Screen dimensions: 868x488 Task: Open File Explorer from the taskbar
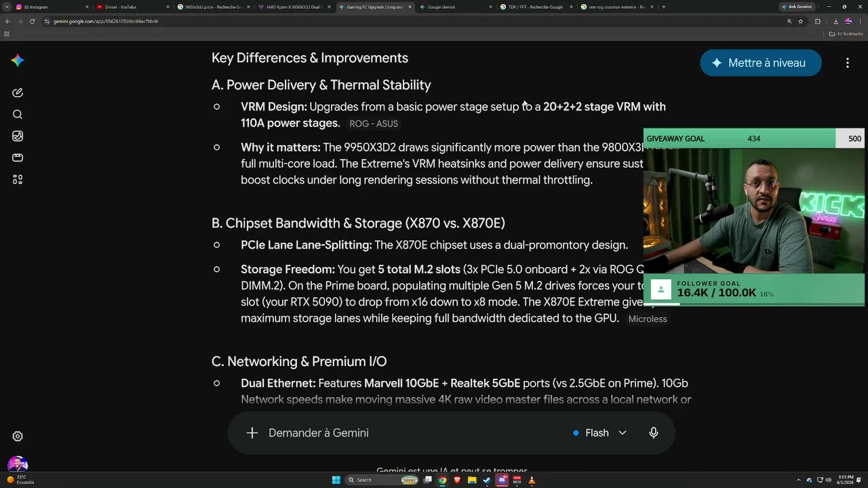tap(472, 480)
